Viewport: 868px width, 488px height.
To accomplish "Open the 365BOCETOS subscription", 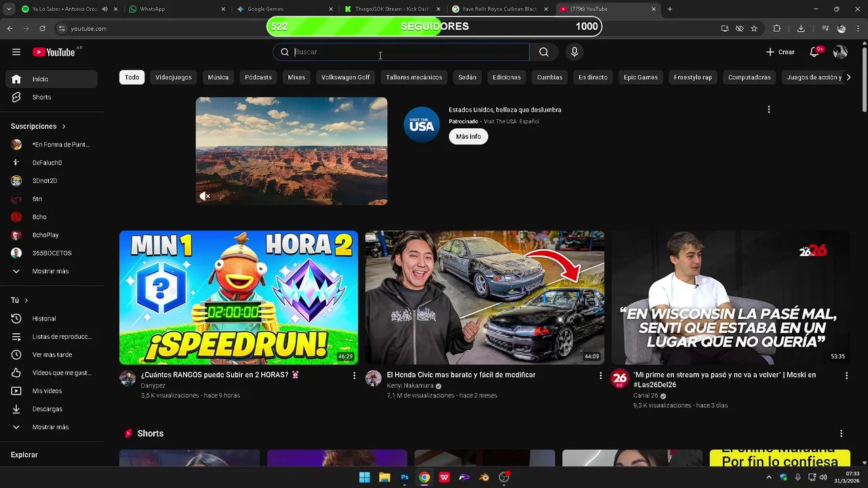I will [x=52, y=253].
